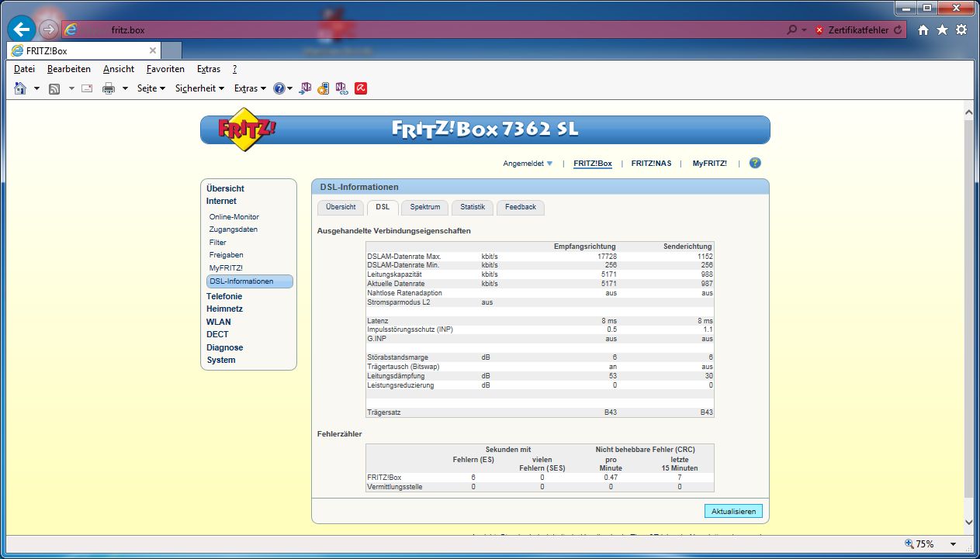Switch to the Übersicht tab in DSL-Informationen
The width and height of the screenshot is (980, 559).
tap(341, 207)
